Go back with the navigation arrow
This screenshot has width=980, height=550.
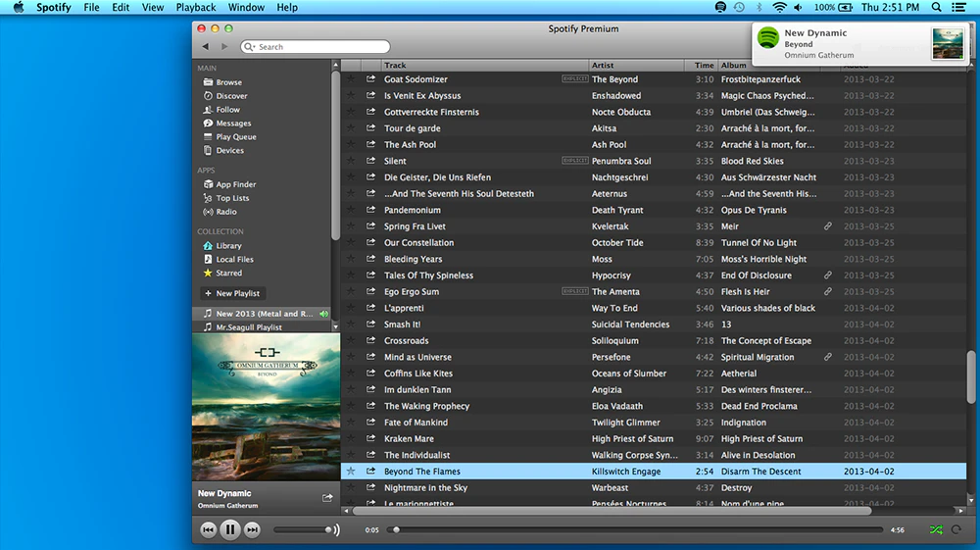pyautogui.click(x=206, y=46)
